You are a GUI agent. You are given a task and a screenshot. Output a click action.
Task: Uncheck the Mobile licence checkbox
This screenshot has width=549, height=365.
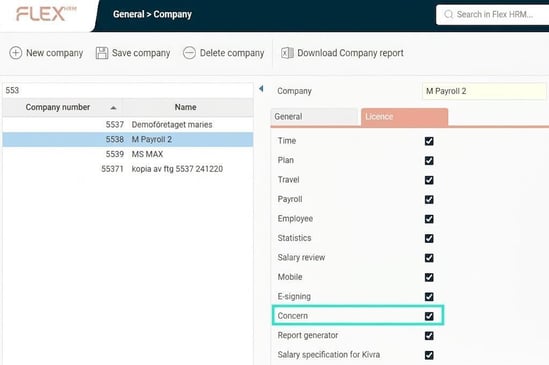click(x=429, y=277)
